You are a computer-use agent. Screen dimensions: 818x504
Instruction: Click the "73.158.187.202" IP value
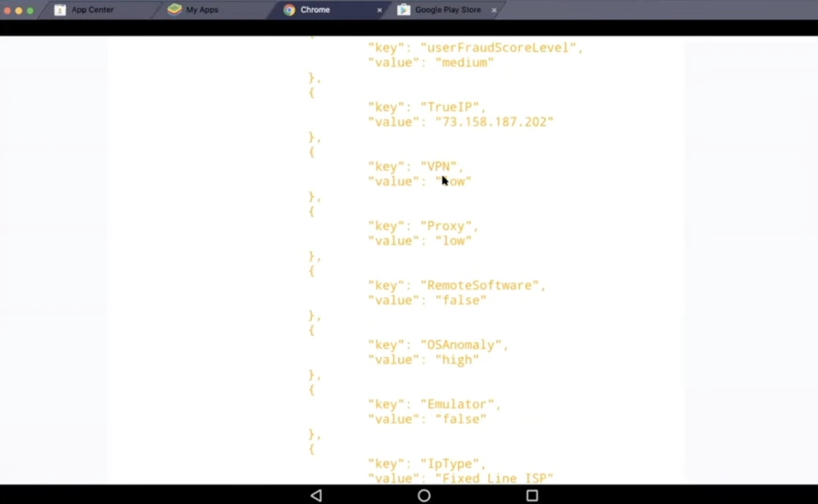tap(494, 122)
